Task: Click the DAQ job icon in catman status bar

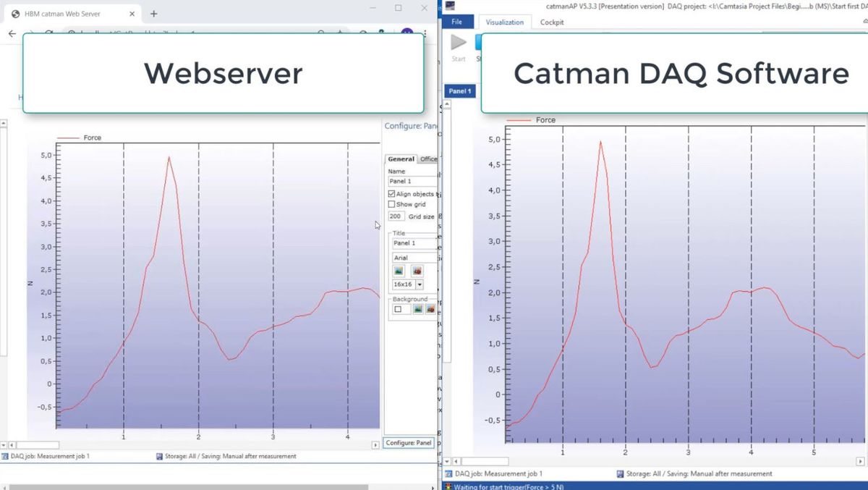Action: click(449, 473)
